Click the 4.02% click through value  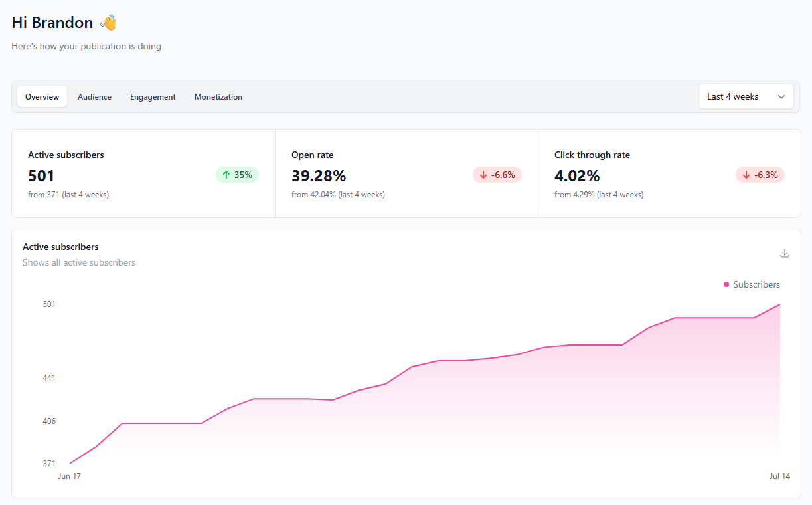click(577, 176)
